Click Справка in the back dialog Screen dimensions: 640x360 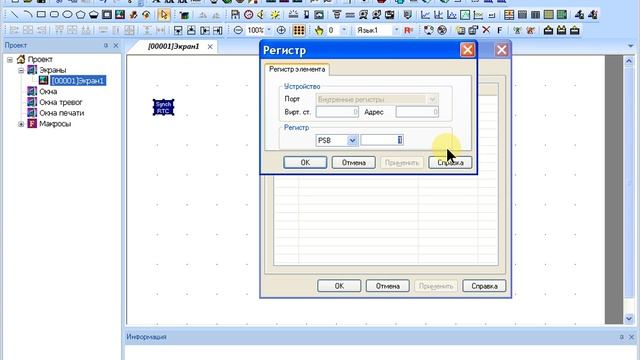(x=484, y=286)
